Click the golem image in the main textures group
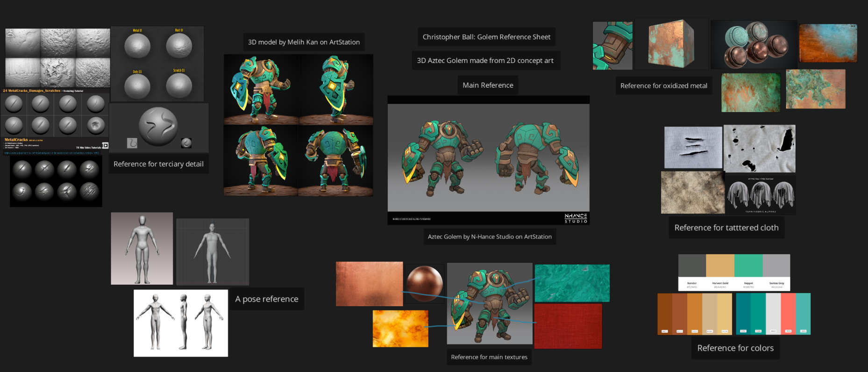 point(490,303)
